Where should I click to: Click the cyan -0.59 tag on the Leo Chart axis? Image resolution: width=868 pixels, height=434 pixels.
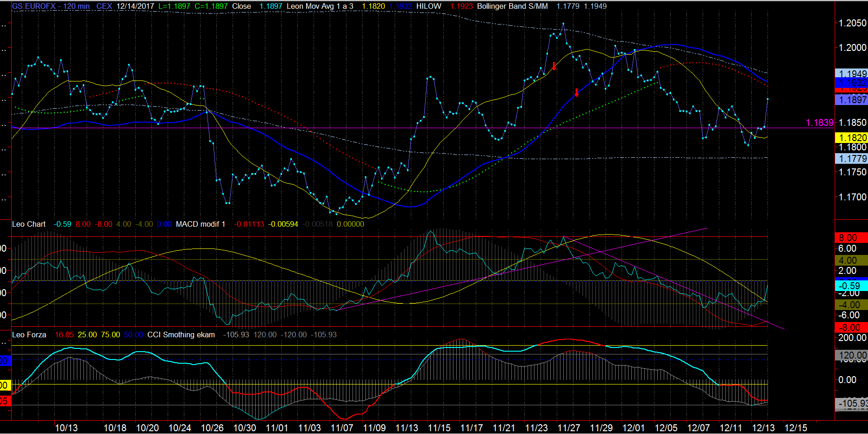coord(852,286)
